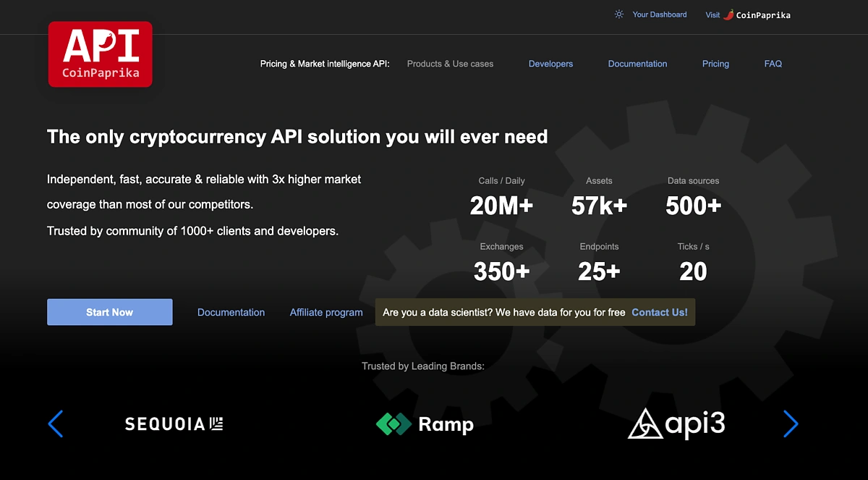The width and height of the screenshot is (868, 480).
Task: Open the Affiliate program link
Action: (x=326, y=313)
